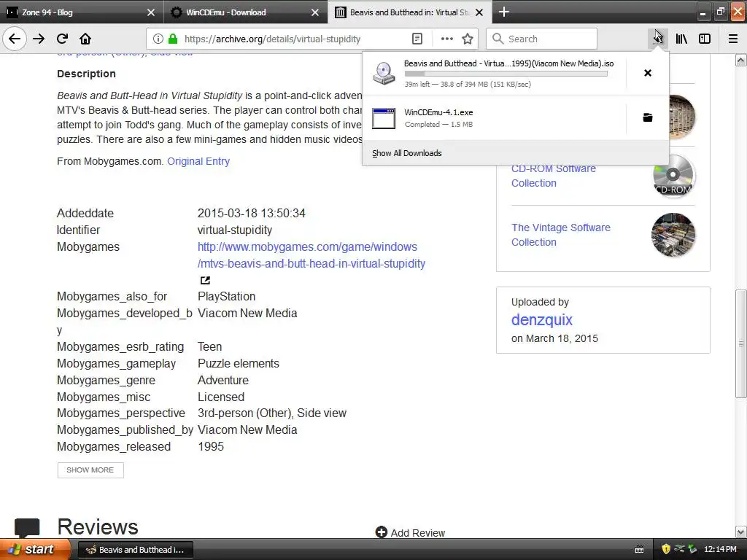Viewport: 747px width, 560px height.
Task: Open a new browser tab
Action: [504, 12]
